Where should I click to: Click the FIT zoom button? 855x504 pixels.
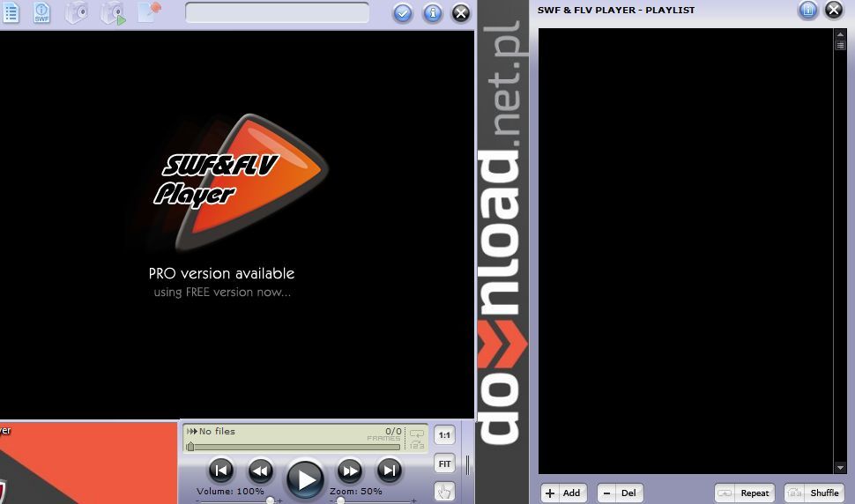tap(444, 463)
